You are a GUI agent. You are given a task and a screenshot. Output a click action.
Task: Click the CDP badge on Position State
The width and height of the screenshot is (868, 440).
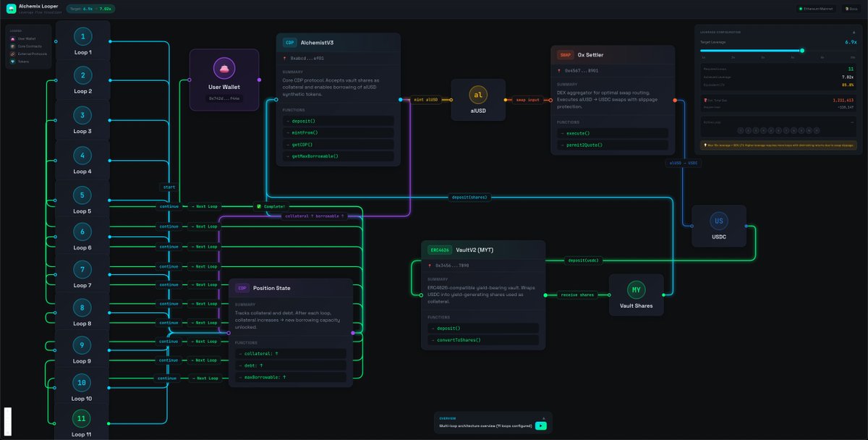pos(242,288)
